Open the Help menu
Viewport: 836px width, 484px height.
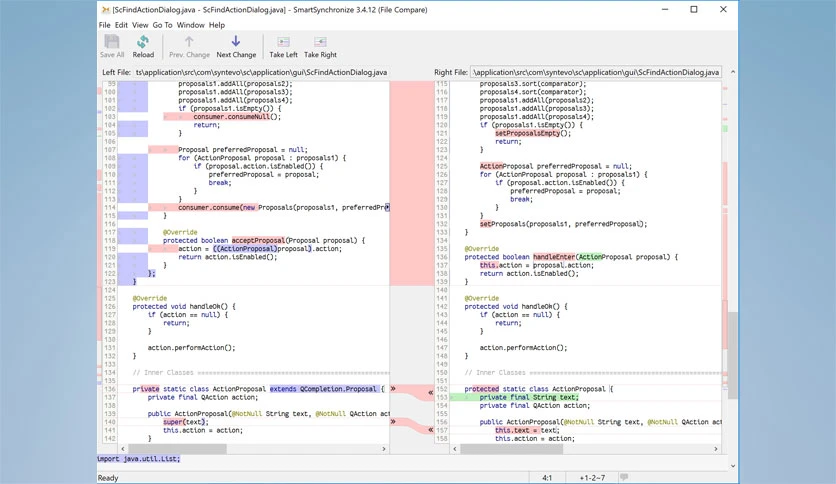[x=216, y=25]
